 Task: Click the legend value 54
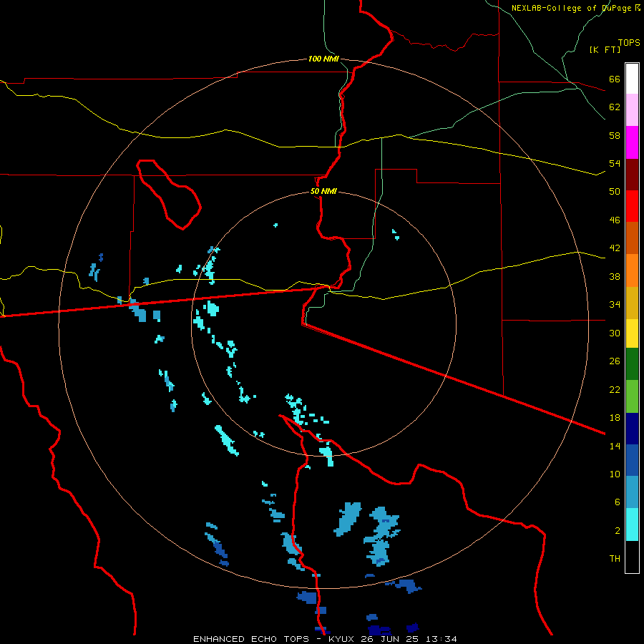(615, 163)
